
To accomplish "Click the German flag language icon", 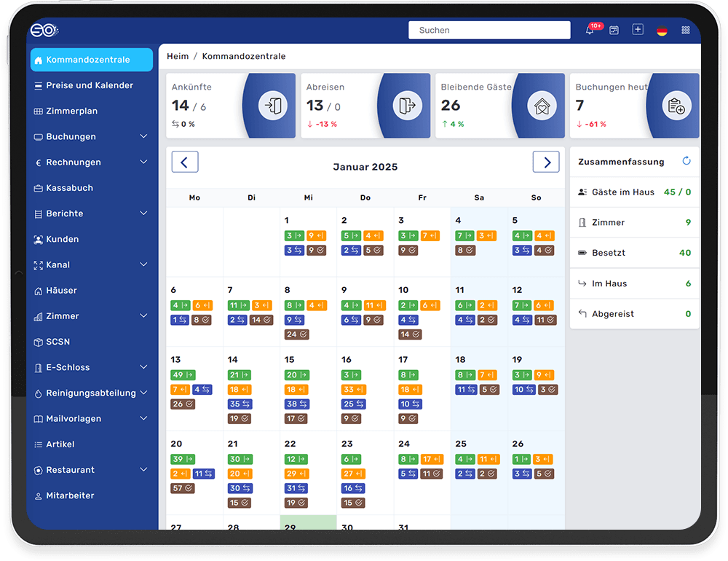I will click(662, 31).
